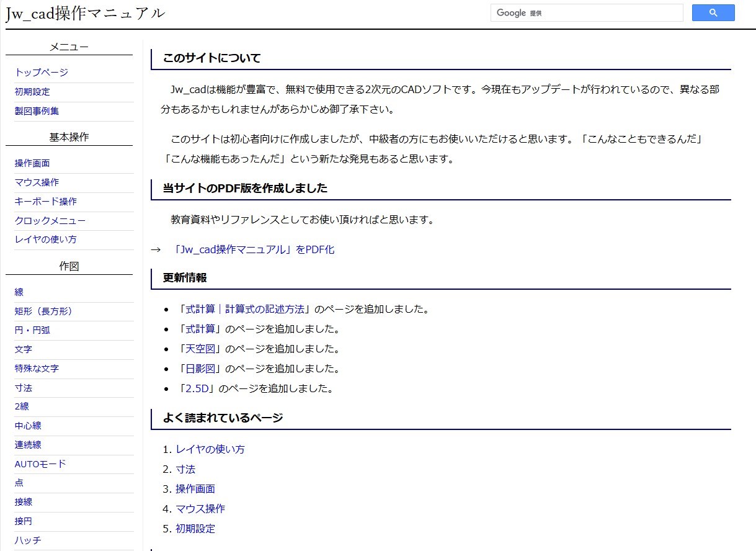Open the sidebar レイヤの使い方 link
The image size is (756, 551).
point(46,240)
